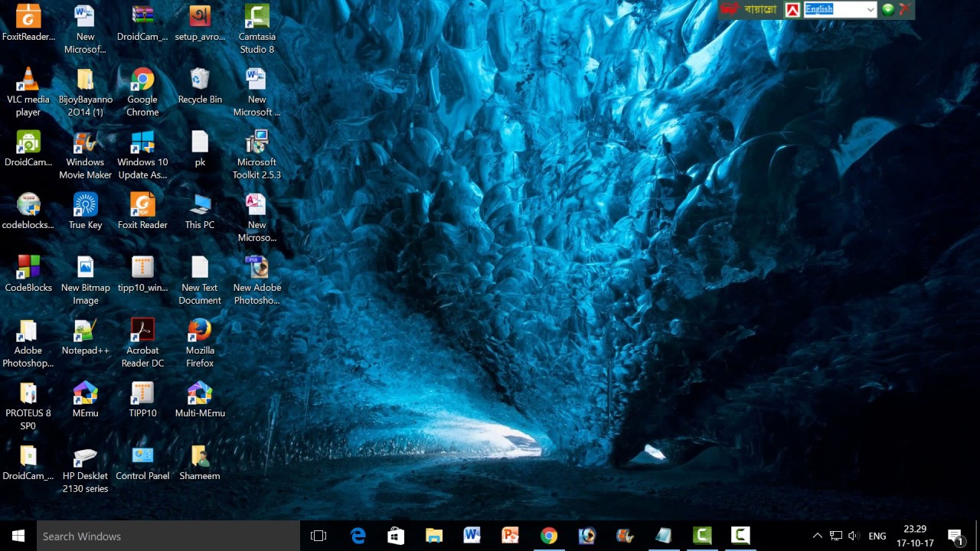Viewport: 980px width, 551px height.
Task: Switch to Chrome on the taskbar
Action: (x=549, y=536)
